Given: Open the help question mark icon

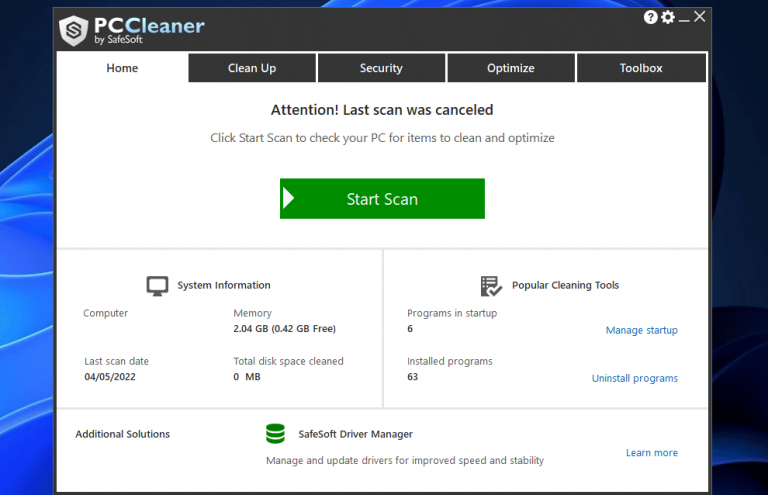Looking at the screenshot, I should point(650,17).
